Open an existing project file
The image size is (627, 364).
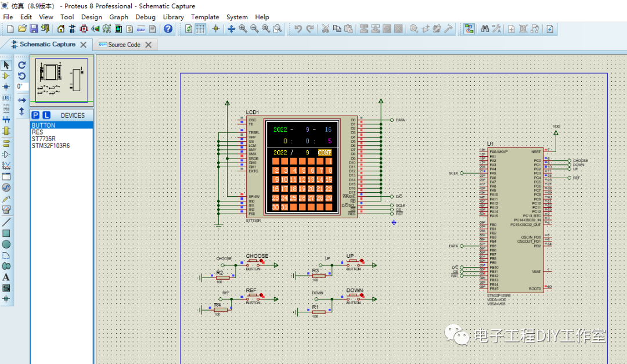click(x=22, y=29)
